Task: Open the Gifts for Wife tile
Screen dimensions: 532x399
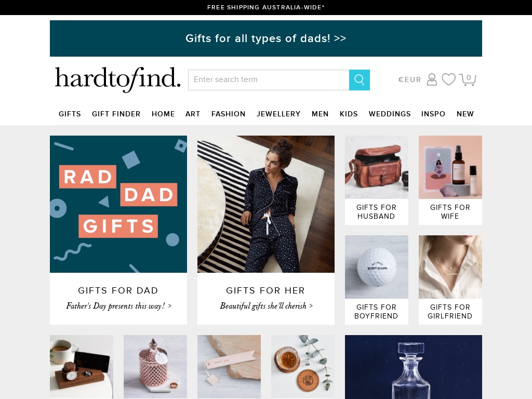Action: [x=450, y=180]
